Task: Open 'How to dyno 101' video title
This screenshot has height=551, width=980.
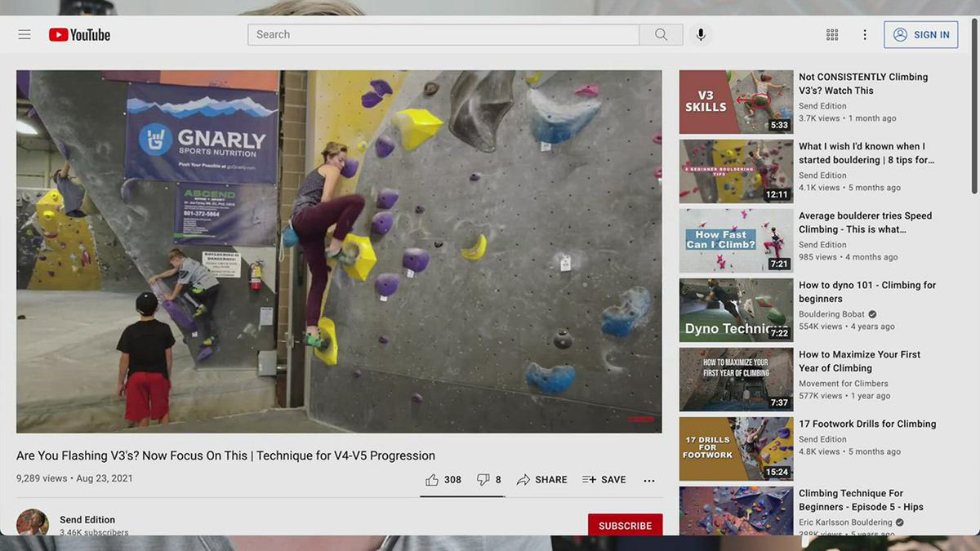Action: [x=867, y=291]
